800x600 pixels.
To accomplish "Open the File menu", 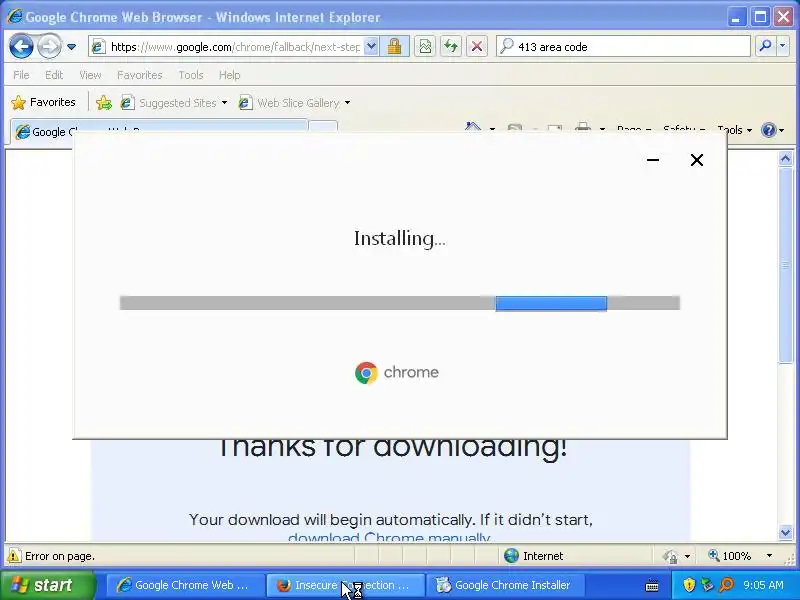I will click(21, 75).
